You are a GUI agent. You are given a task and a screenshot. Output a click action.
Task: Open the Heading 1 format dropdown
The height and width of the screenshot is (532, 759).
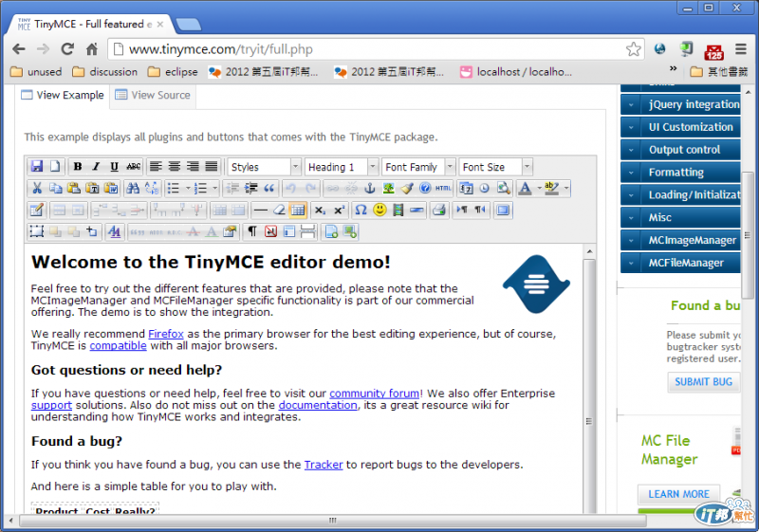[x=342, y=167]
